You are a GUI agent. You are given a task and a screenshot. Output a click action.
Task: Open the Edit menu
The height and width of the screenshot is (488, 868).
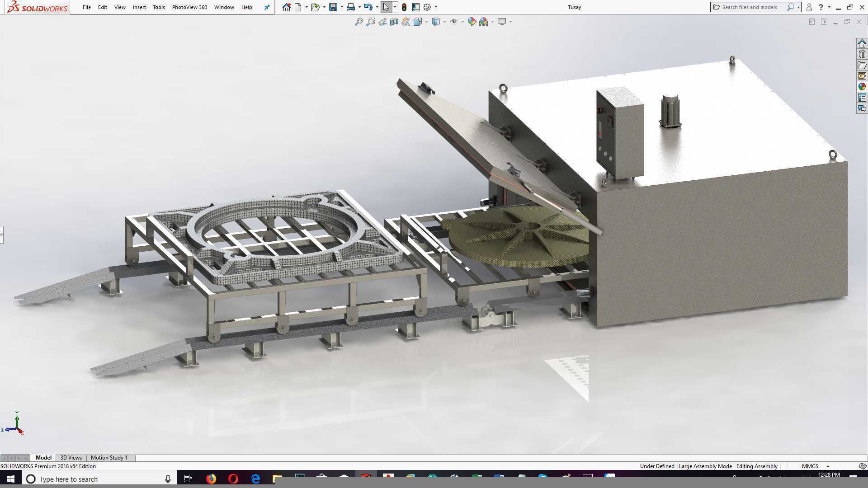[x=103, y=7]
